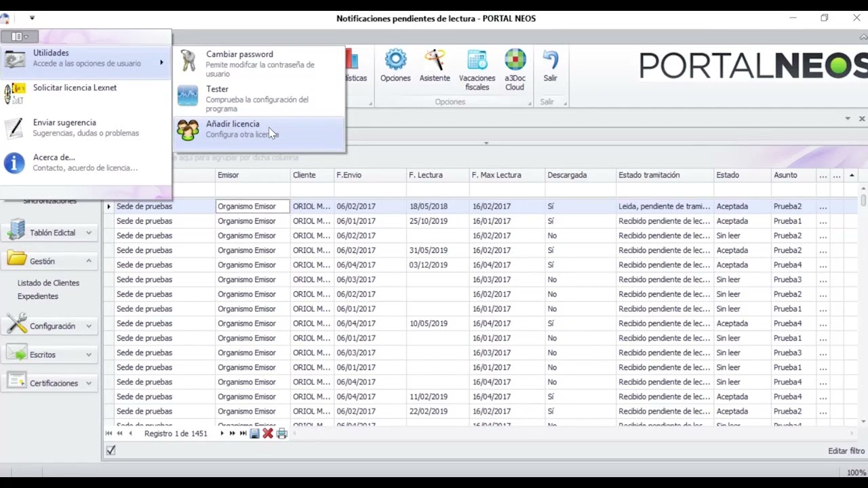868x488 pixels.
Task: Click the F. Lectura cell 31/05/2019
Action: (x=438, y=250)
